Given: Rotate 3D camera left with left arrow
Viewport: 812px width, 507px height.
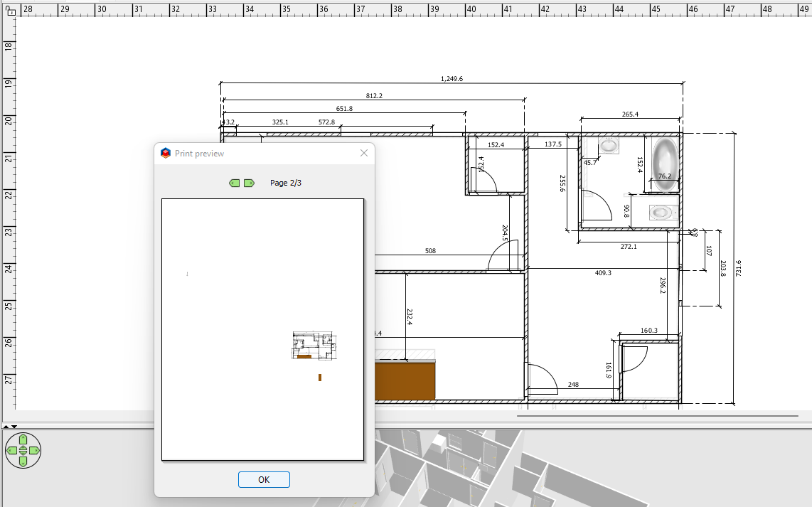Looking at the screenshot, I should click(x=12, y=451).
